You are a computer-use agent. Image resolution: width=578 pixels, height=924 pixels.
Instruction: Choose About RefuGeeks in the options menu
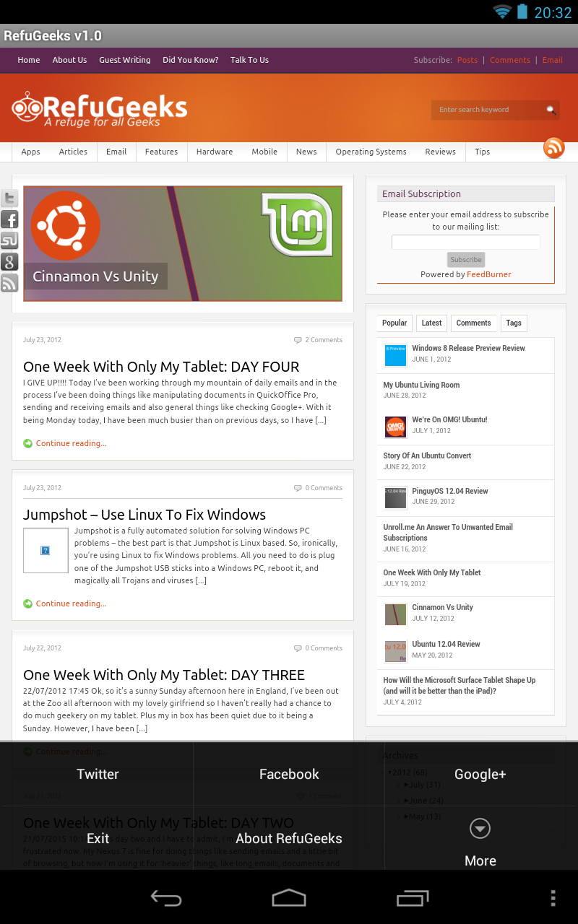[289, 838]
